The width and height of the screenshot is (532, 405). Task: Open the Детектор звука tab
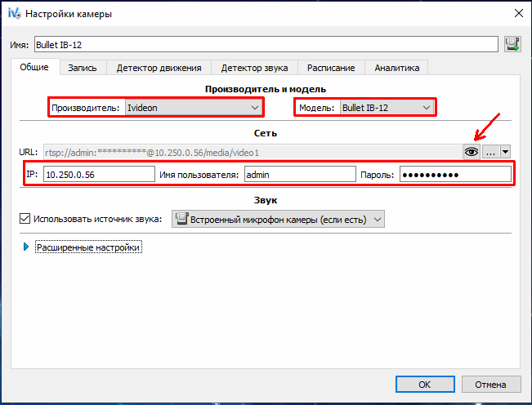254,68
